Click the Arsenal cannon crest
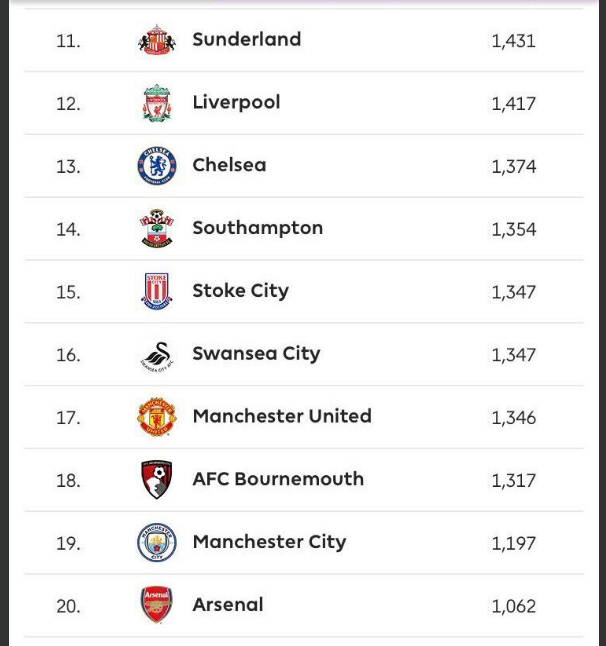This screenshot has height=646, width=606. point(157,605)
